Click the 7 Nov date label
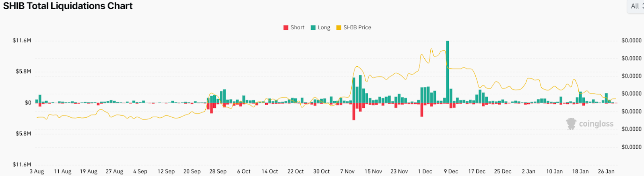 (347, 171)
